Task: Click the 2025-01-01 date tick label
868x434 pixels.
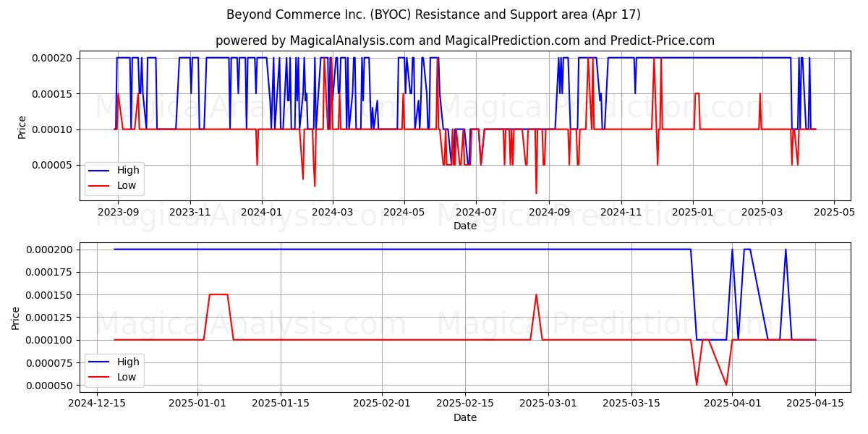Action: click(x=197, y=404)
